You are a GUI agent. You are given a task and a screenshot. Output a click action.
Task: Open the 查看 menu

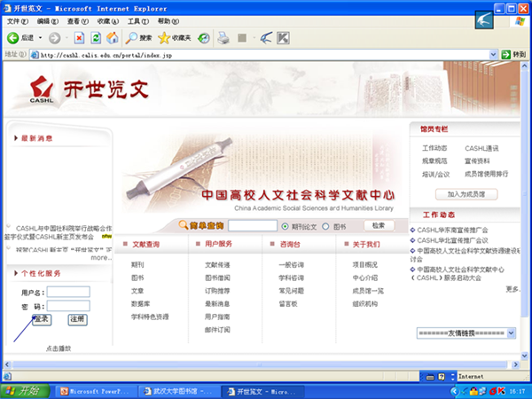tap(78, 21)
